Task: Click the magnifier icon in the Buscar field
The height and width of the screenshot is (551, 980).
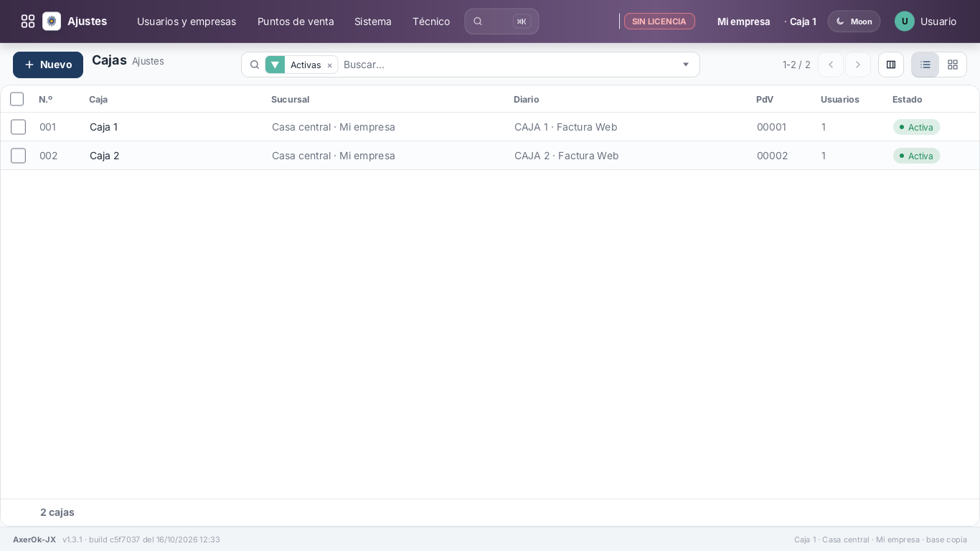Action: click(x=255, y=65)
